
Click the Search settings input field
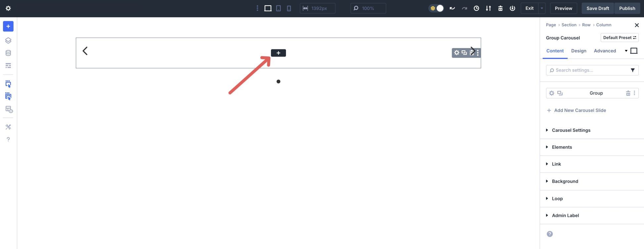589,70
